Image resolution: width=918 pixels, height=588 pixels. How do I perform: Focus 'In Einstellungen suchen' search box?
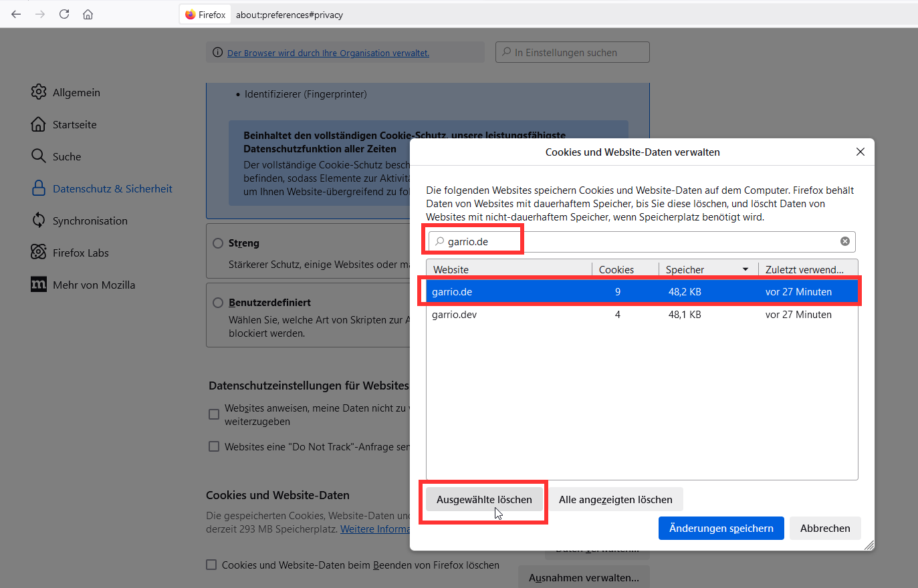tap(572, 52)
